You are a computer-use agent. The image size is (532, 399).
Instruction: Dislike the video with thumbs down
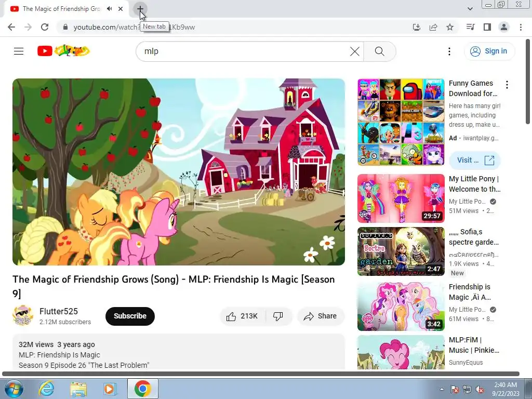point(278,316)
